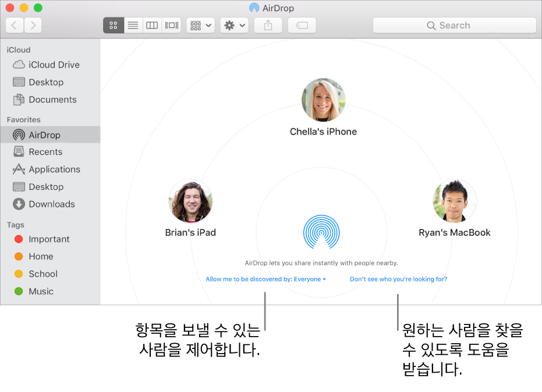Choose Brian's iPad as recipient
This screenshot has width=542, height=392.
[x=190, y=201]
